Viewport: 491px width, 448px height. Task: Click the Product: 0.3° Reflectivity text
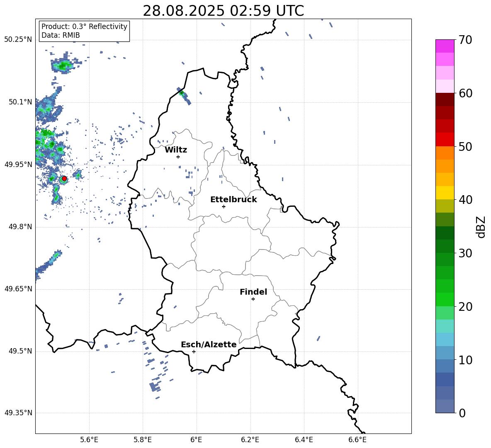click(84, 27)
